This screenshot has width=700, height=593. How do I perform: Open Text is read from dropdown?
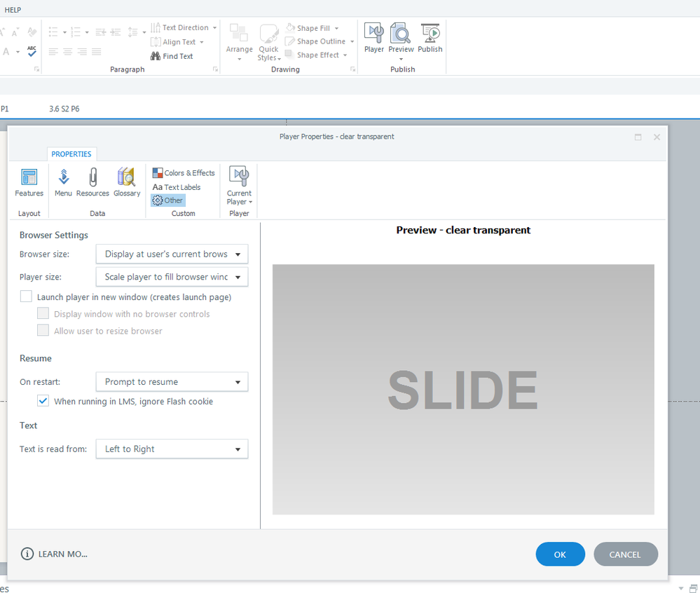[172, 449]
